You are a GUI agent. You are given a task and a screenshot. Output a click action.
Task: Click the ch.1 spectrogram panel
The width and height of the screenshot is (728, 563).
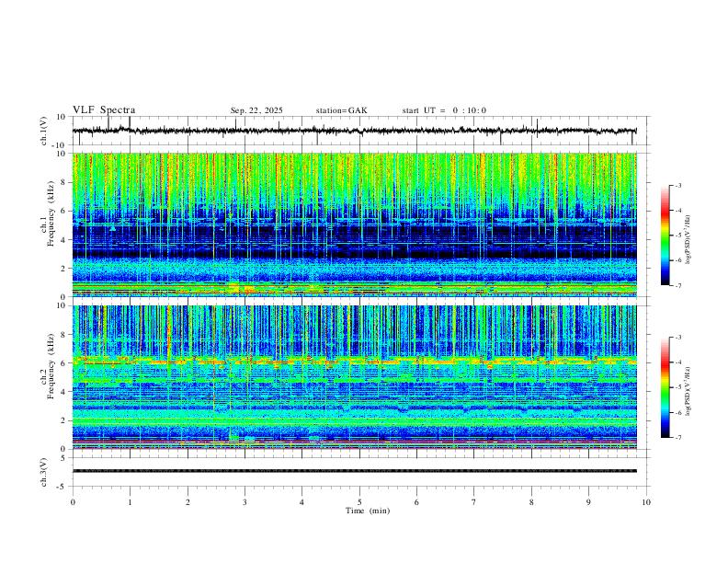(x=355, y=224)
